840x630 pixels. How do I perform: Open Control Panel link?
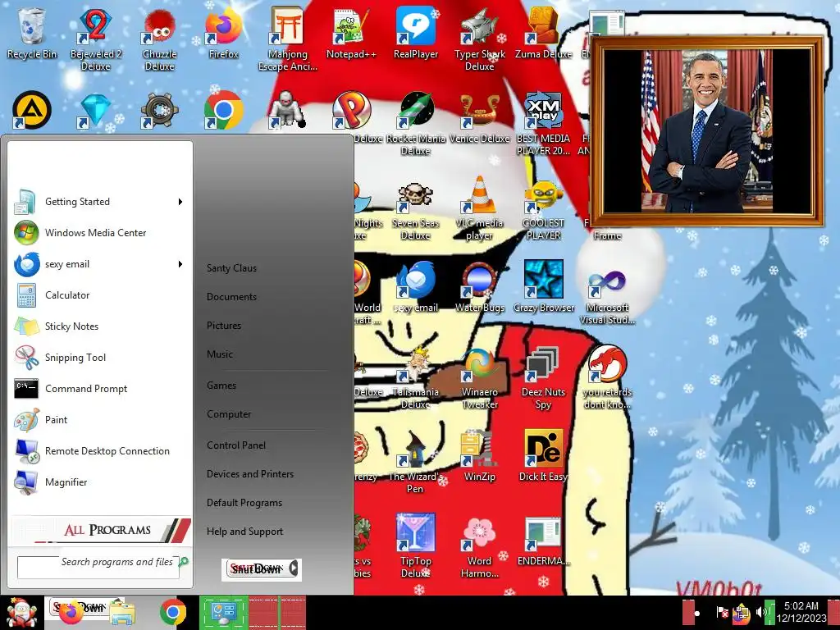236,445
